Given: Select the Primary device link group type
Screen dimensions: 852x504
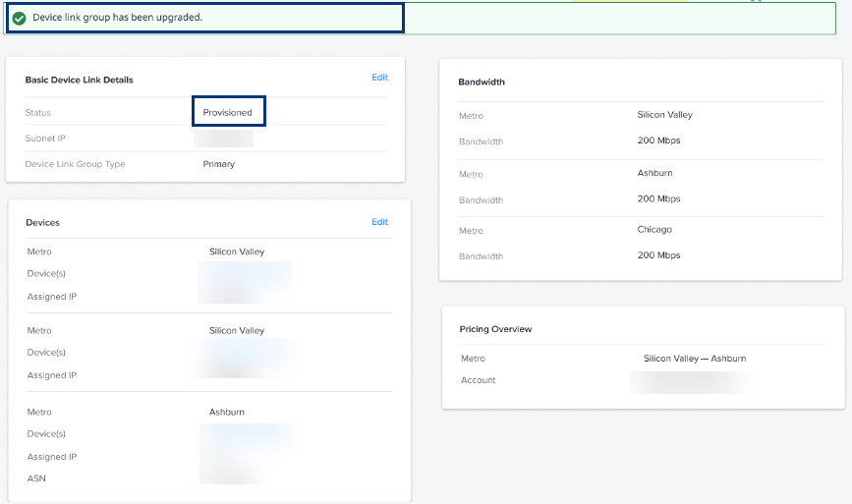Looking at the screenshot, I should (x=218, y=164).
